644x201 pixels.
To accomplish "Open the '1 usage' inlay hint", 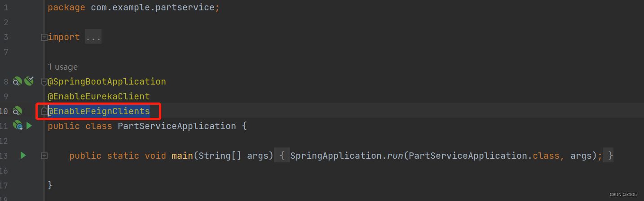I will coord(63,67).
